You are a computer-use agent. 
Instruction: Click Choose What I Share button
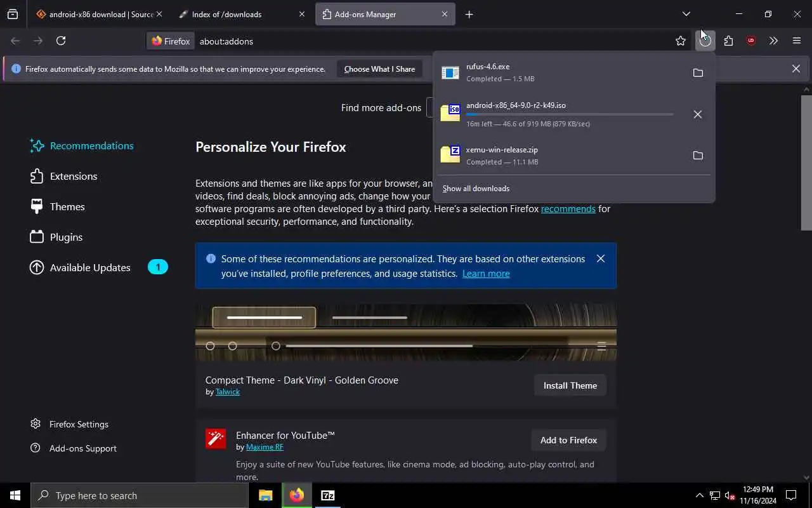tap(379, 69)
